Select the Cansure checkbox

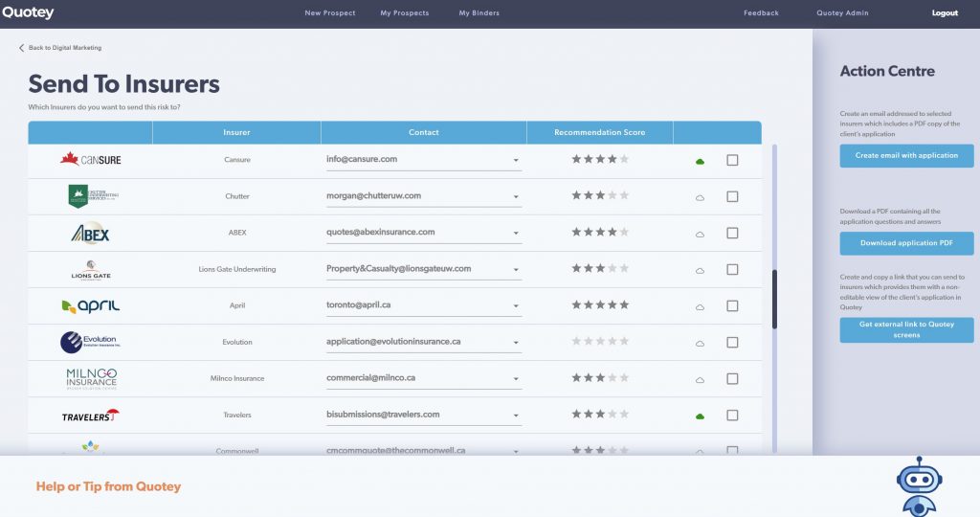coord(732,160)
